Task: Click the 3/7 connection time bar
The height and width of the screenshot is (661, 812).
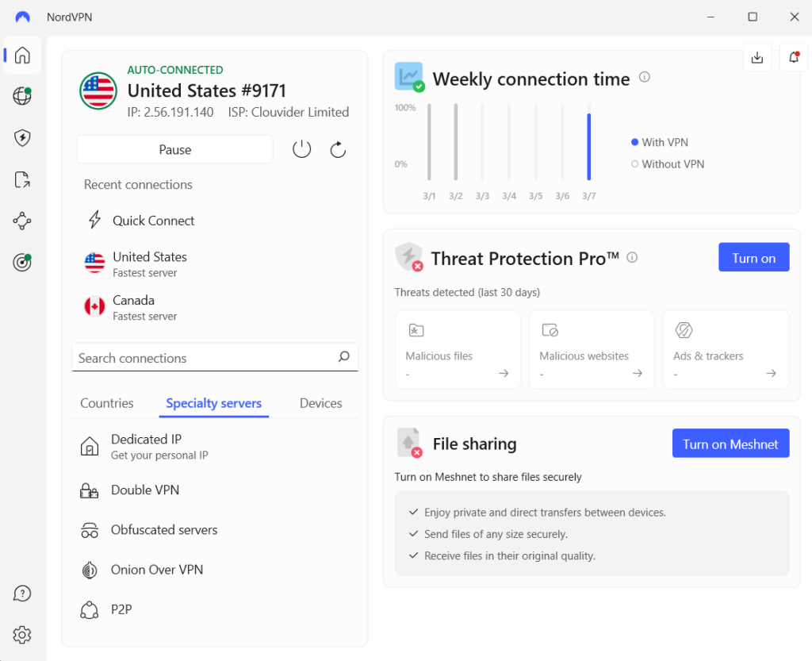Action: click(589, 147)
